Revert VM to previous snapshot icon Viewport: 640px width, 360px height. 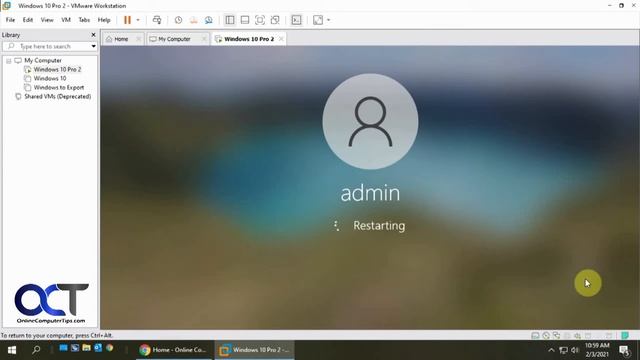coord(193,20)
